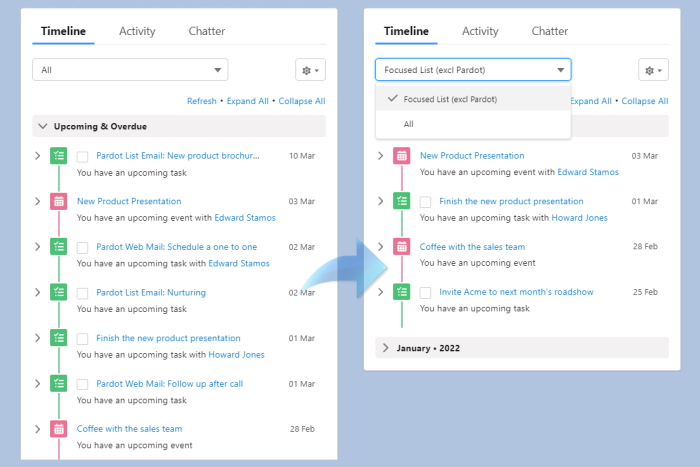Expand details chevron for Pardot Web Mail: Follow up after call
700x467 pixels.
[x=37, y=383]
